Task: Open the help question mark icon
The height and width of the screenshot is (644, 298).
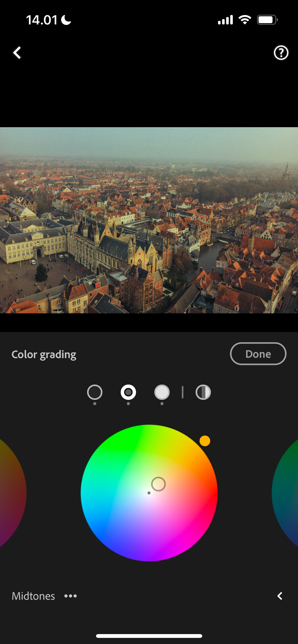Action: point(281,53)
